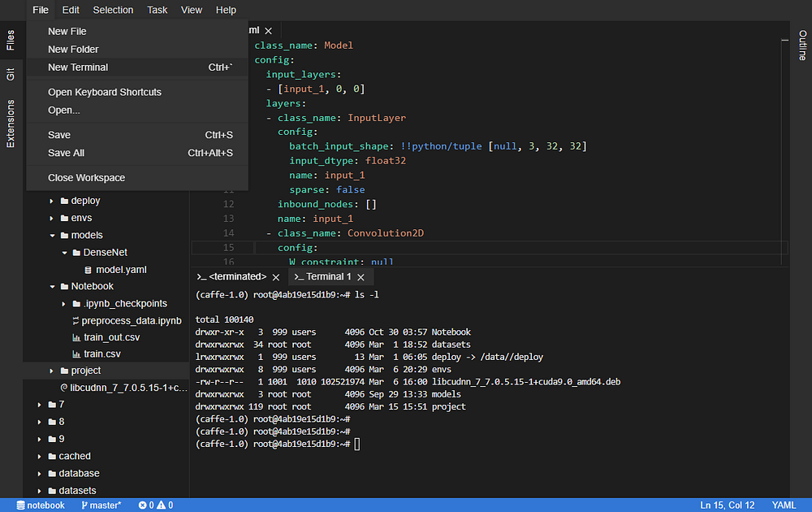This screenshot has width=812, height=512.
Task: Open the Selection menu
Action: 113,10
